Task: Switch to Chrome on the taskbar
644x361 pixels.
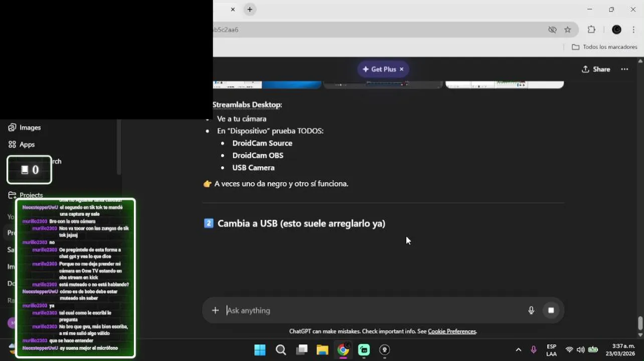Action: 343,350
